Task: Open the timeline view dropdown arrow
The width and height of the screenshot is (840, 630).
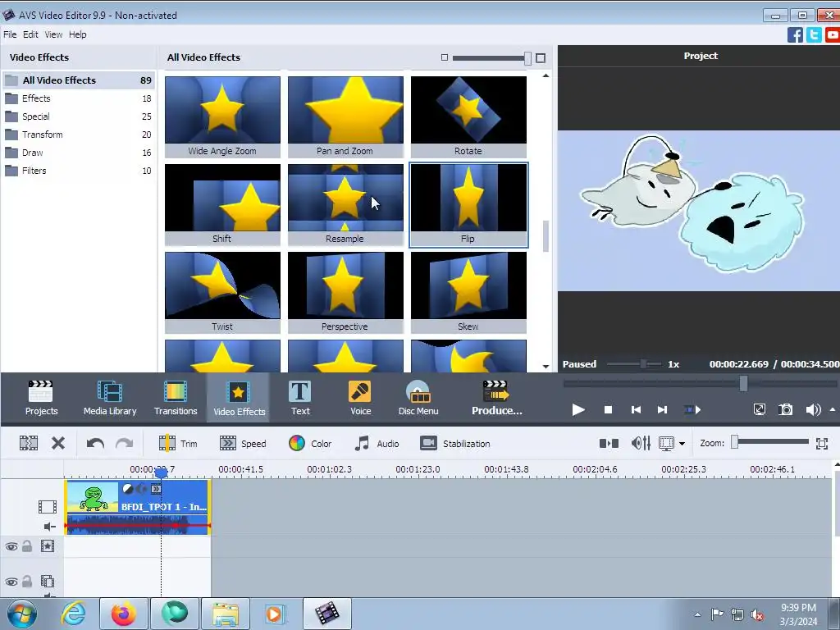Action: pyautogui.click(x=682, y=444)
